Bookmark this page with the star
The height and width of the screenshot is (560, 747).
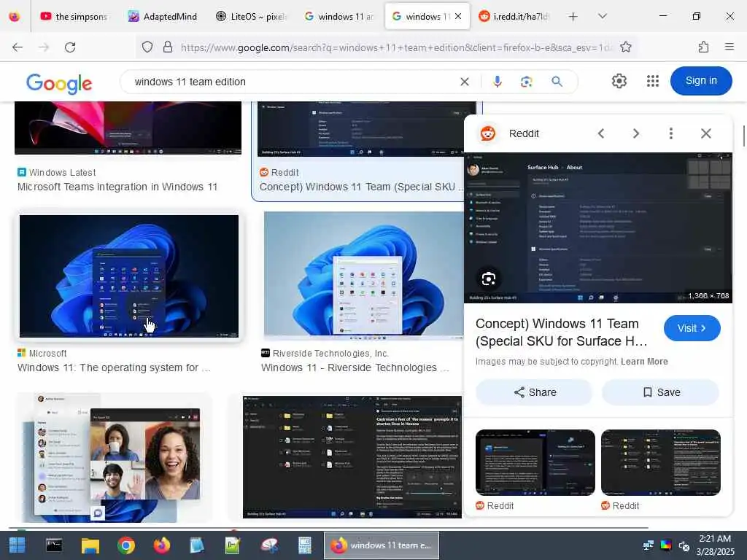pos(625,47)
